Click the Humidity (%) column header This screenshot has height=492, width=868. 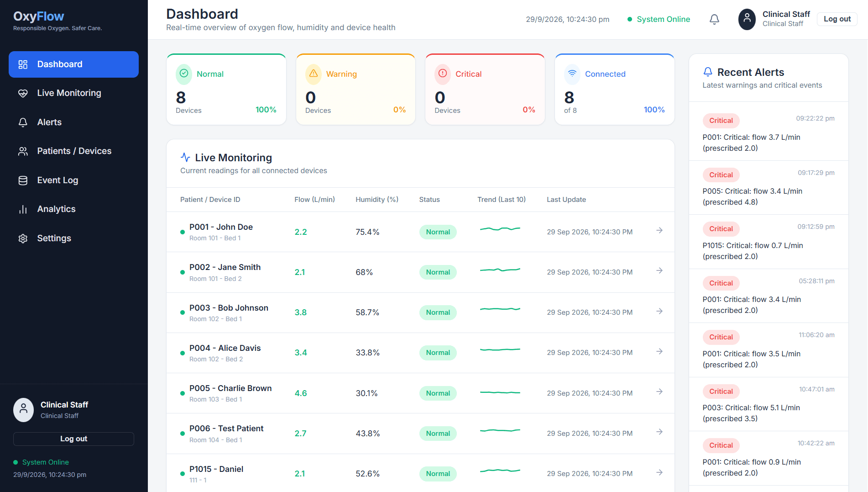tap(377, 200)
